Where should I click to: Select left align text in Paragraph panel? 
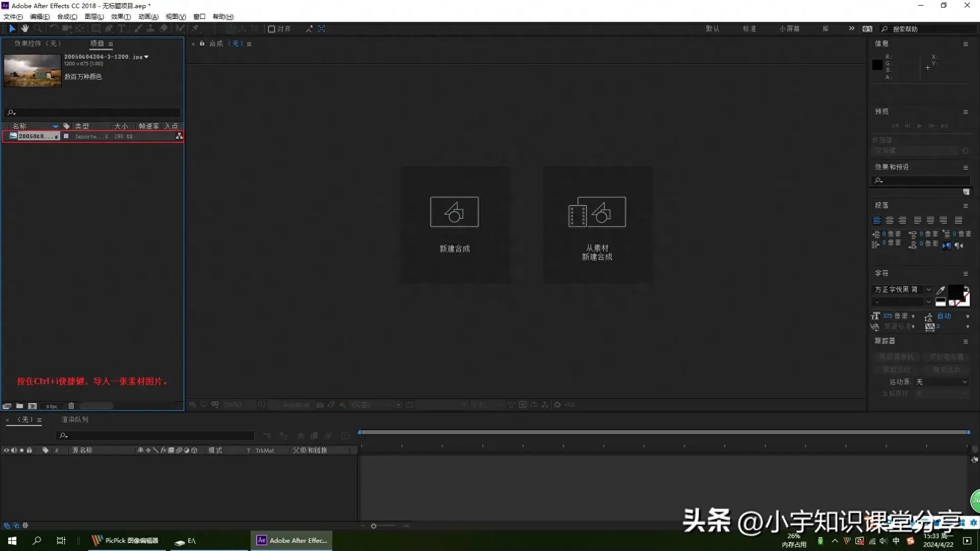click(x=877, y=220)
